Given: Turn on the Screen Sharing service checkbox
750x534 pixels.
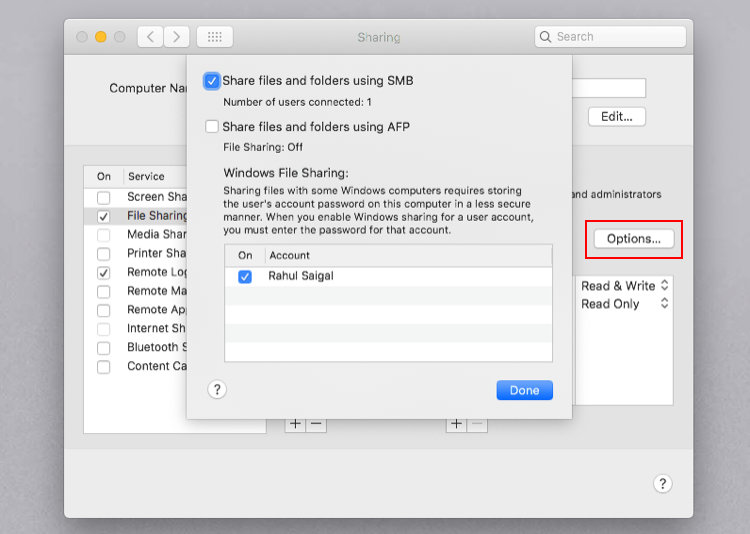Looking at the screenshot, I should 103,197.
